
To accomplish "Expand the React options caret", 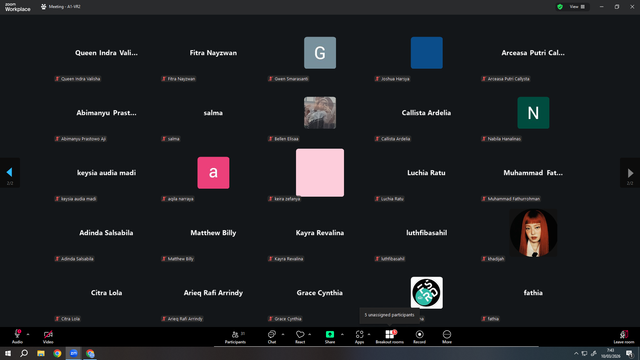I will coord(309,334).
